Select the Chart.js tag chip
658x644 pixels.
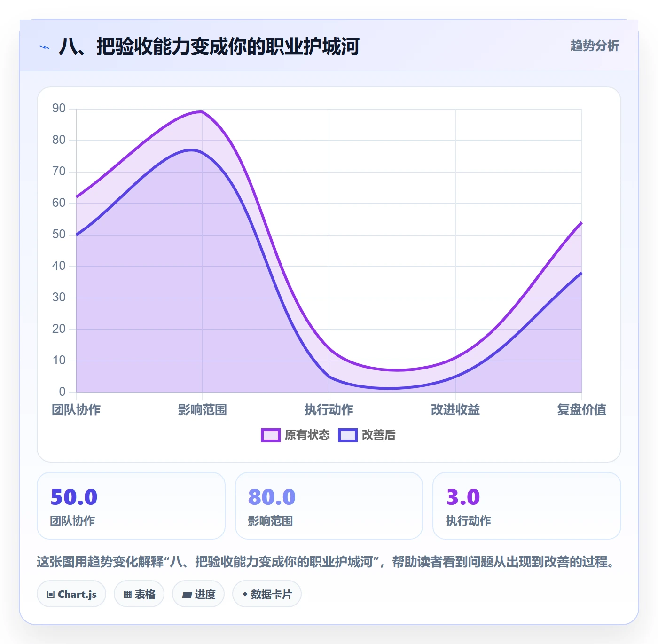pyautogui.click(x=71, y=594)
